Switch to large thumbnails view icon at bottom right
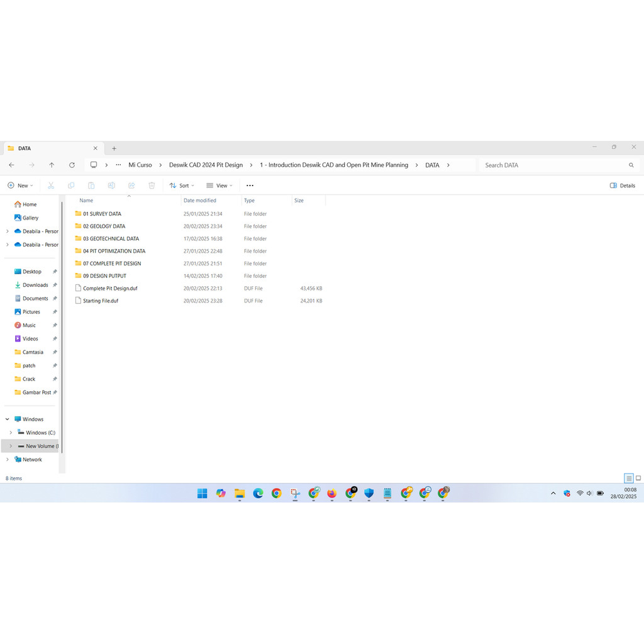This screenshot has width=644, height=644. pyautogui.click(x=638, y=478)
